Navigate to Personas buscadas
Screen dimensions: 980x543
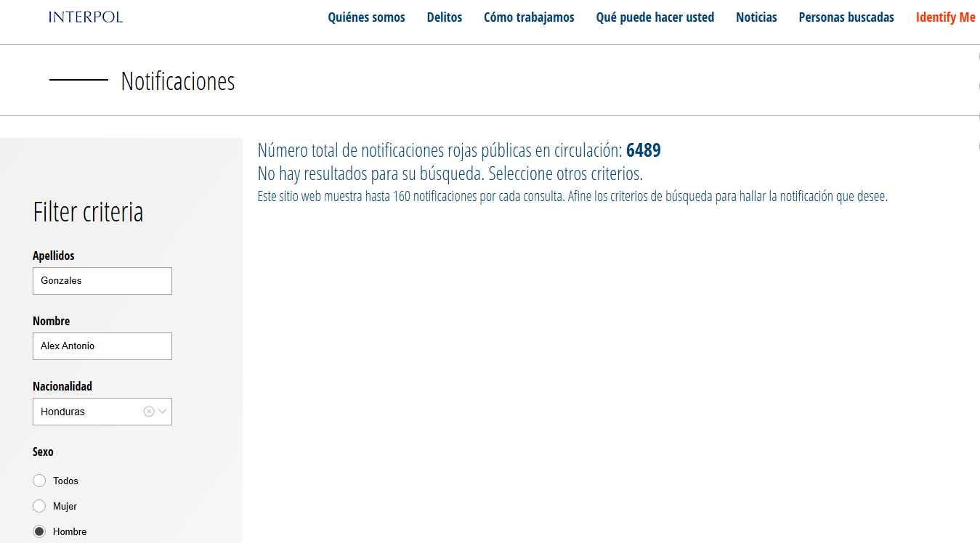point(846,17)
